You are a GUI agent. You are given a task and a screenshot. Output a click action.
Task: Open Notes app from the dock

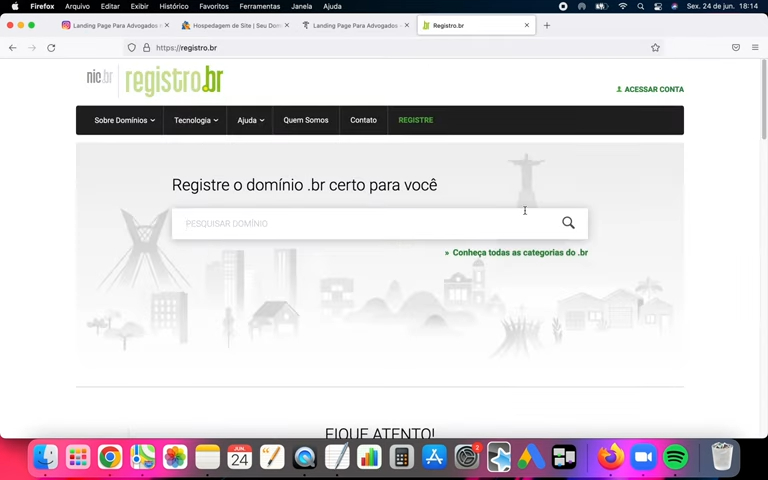[207, 457]
